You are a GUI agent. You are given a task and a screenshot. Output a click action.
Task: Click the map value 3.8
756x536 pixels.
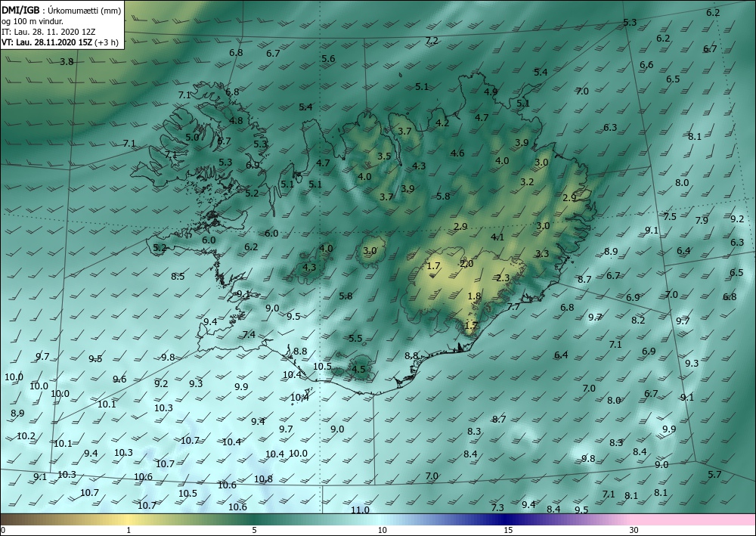pos(67,62)
